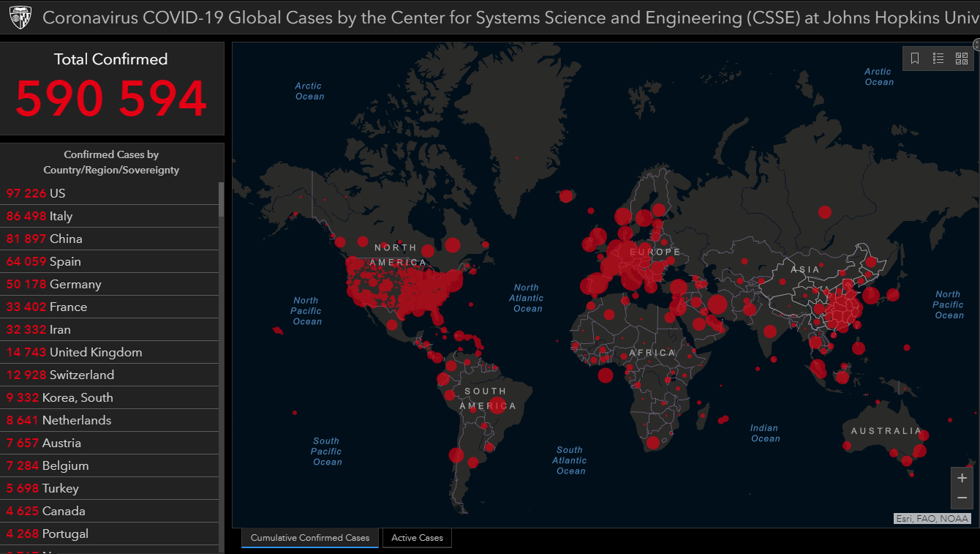The height and width of the screenshot is (554, 980).
Task: Select United Kingdom list entry
Action: coord(110,352)
